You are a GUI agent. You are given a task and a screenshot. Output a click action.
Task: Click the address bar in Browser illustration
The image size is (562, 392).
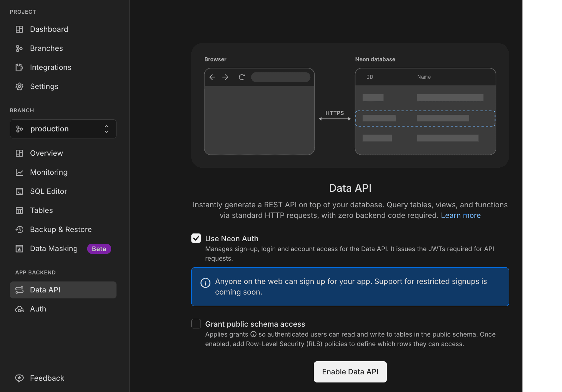[281, 77]
